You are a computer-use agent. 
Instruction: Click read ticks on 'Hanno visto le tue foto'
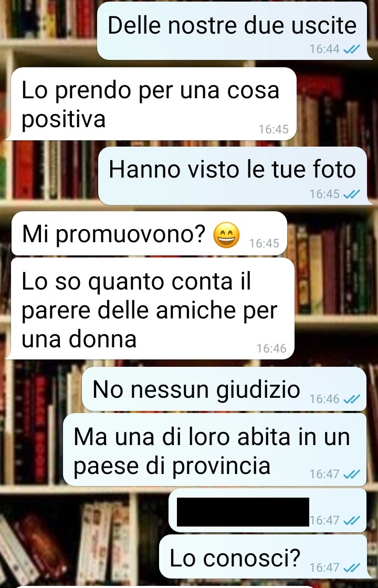(352, 194)
